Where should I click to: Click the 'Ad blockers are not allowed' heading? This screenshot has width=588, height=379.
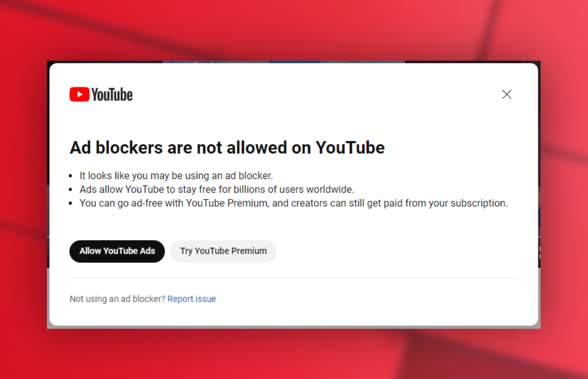click(227, 148)
